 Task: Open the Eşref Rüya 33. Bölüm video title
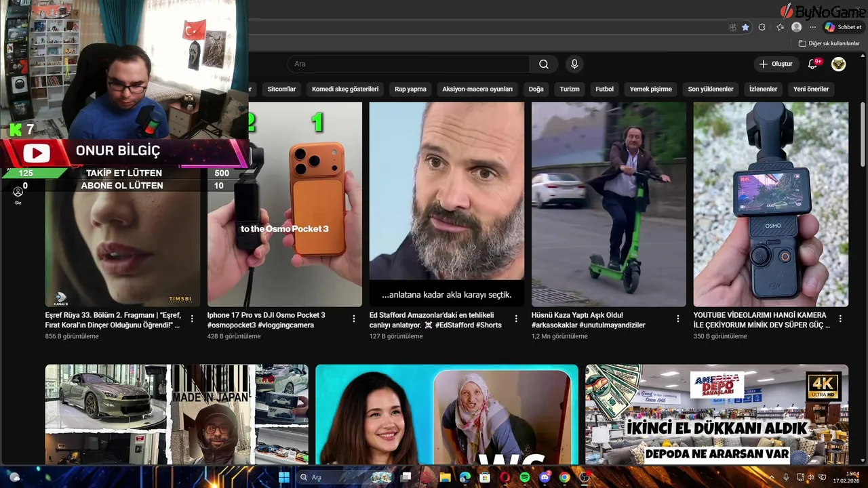click(x=113, y=320)
